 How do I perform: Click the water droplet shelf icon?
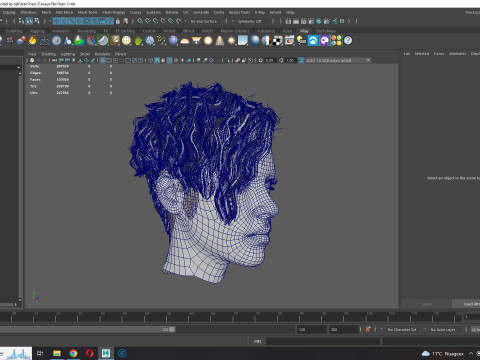tap(68, 41)
